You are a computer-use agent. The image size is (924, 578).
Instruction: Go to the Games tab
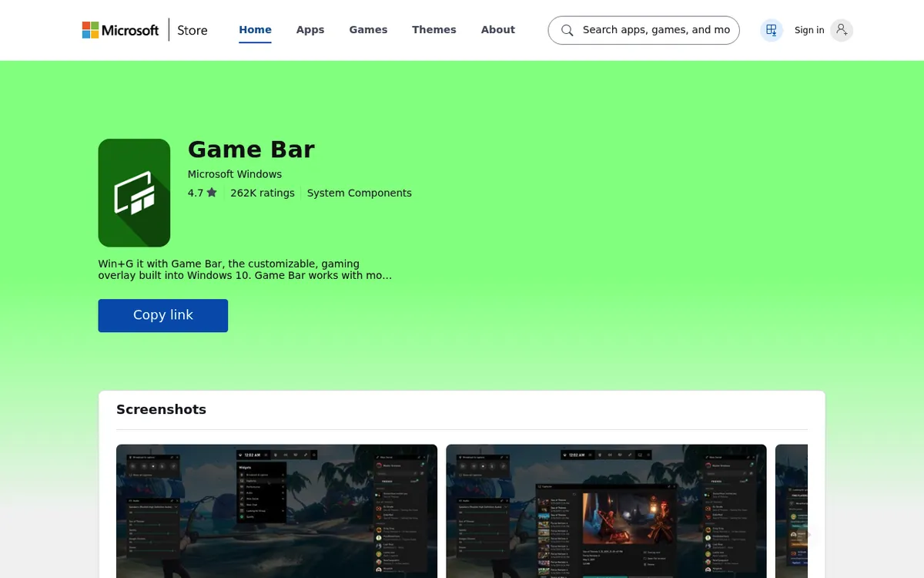tap(368, 30)
